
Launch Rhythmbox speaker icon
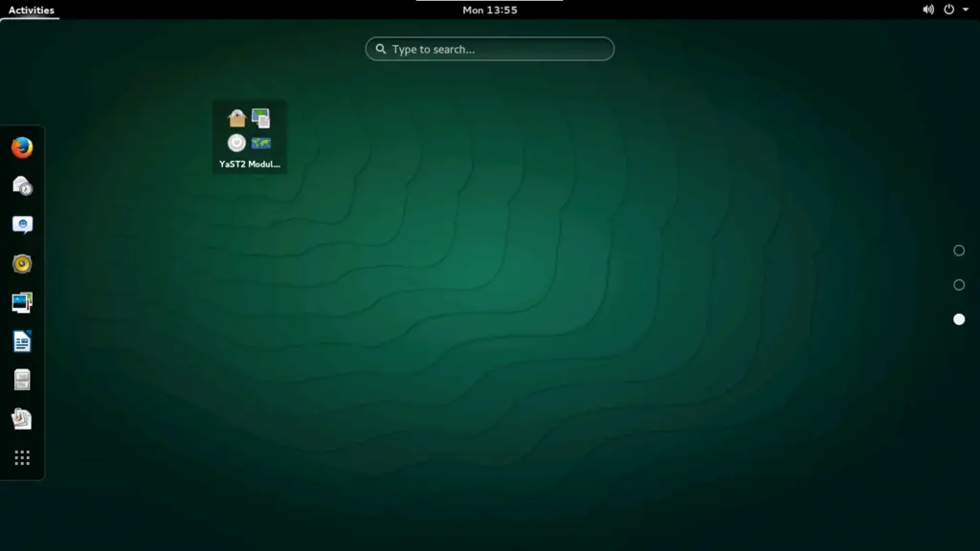click(x=22, y=264)
